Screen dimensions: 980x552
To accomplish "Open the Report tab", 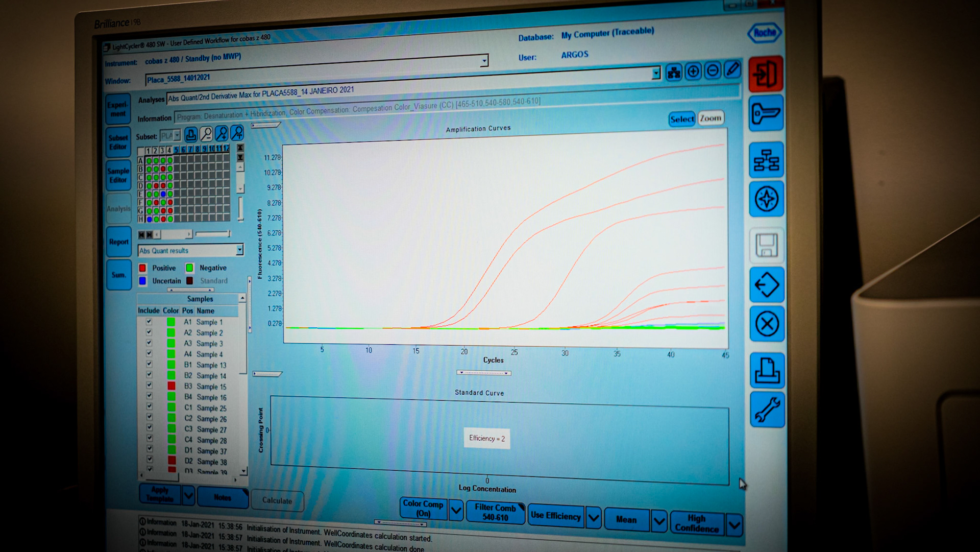I will click(118, 242).
